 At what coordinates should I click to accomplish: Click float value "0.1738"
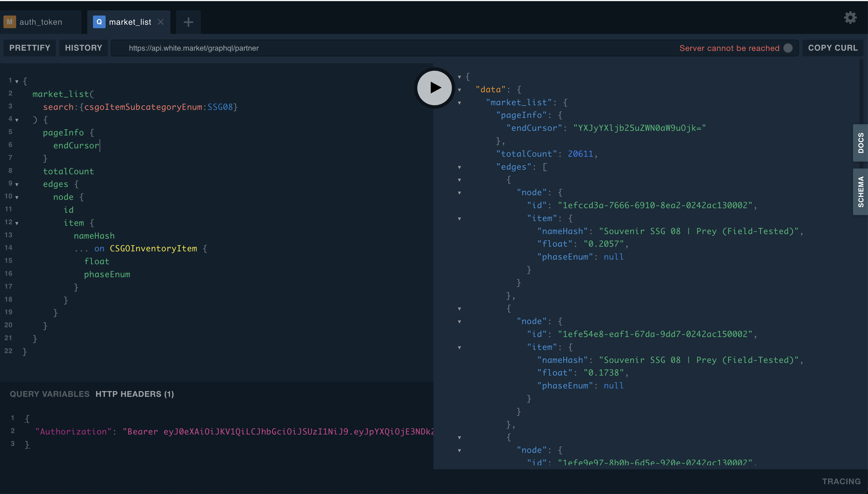tap(604, 373)
